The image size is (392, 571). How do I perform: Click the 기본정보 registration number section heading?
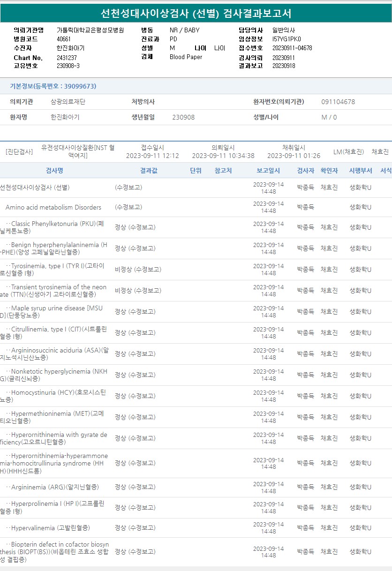pos(53,86)
